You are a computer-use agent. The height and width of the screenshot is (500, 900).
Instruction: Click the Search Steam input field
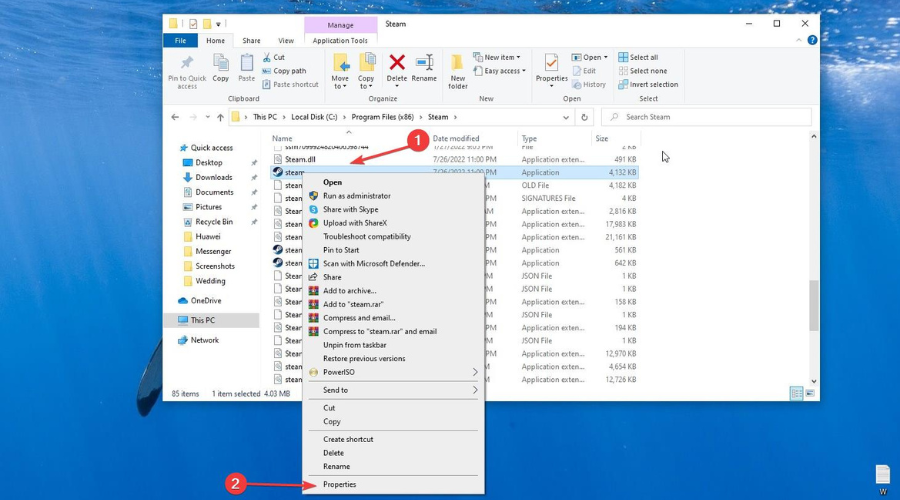(706, 117)
